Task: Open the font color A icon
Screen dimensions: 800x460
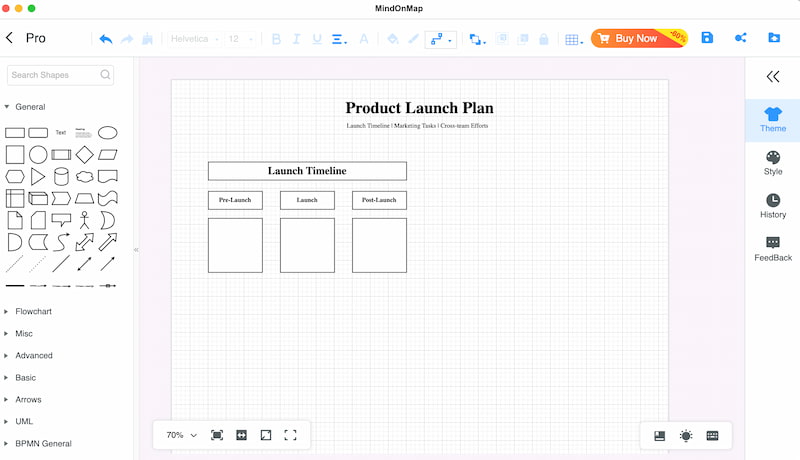Action: pyautogui.click(x=364, y=39)
